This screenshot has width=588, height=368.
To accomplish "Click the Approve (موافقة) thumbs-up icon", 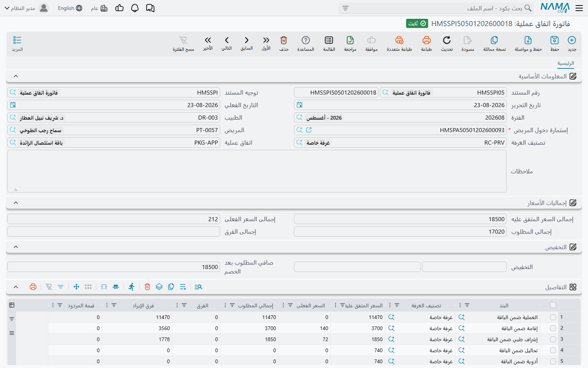I will [x=372, y=40].
